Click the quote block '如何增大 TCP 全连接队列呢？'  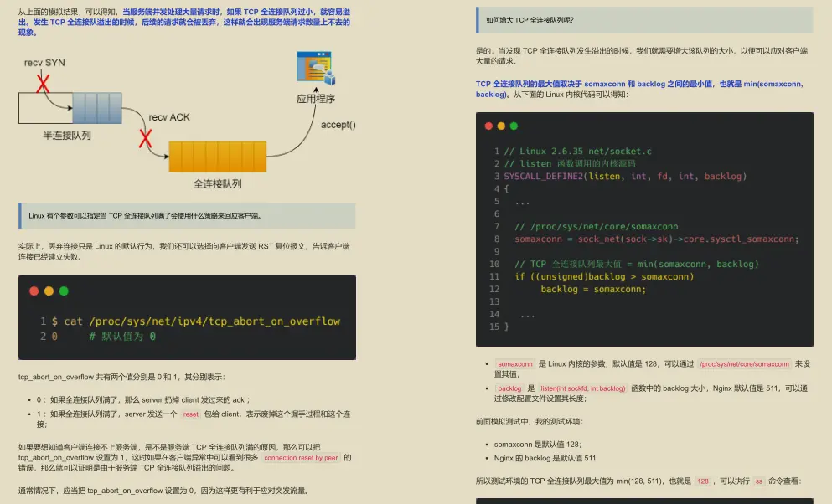coord(644,20)
